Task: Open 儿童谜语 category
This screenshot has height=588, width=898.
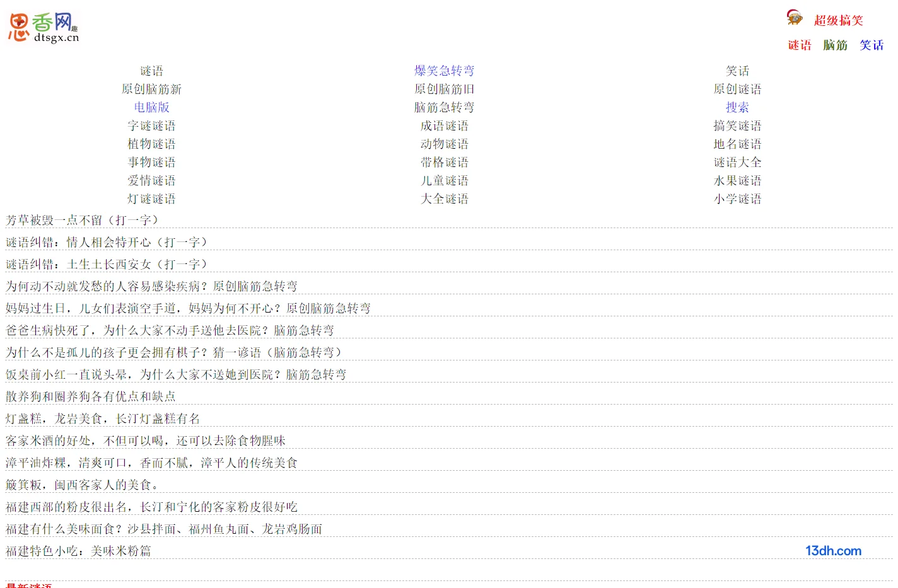Action: click(444, 181)
